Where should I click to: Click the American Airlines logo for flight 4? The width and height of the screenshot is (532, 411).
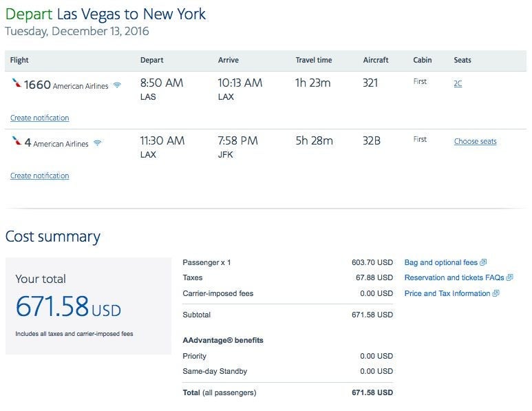point(17,142)
